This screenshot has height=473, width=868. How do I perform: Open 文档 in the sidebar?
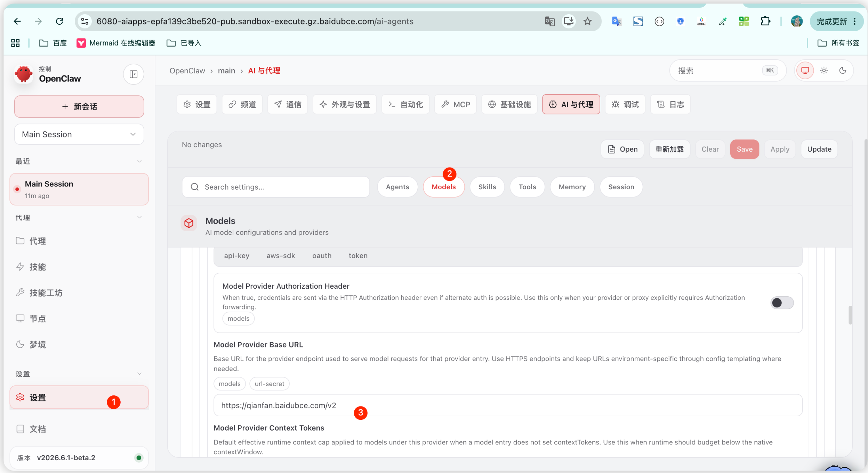(x=79, y=429)
